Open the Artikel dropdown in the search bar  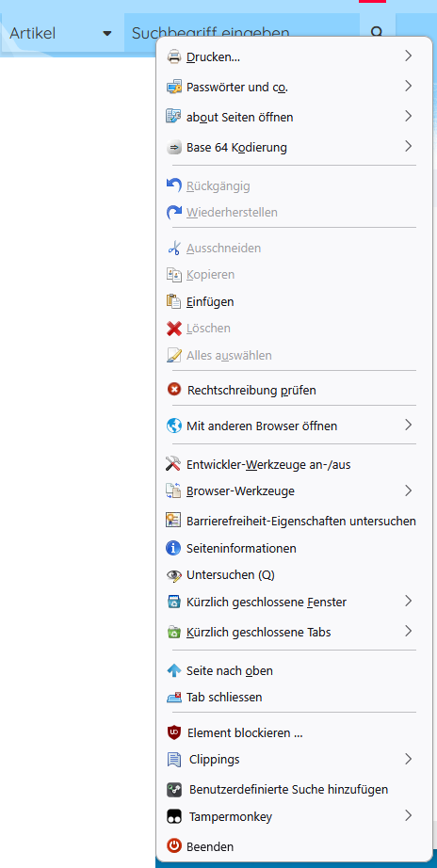61,33
